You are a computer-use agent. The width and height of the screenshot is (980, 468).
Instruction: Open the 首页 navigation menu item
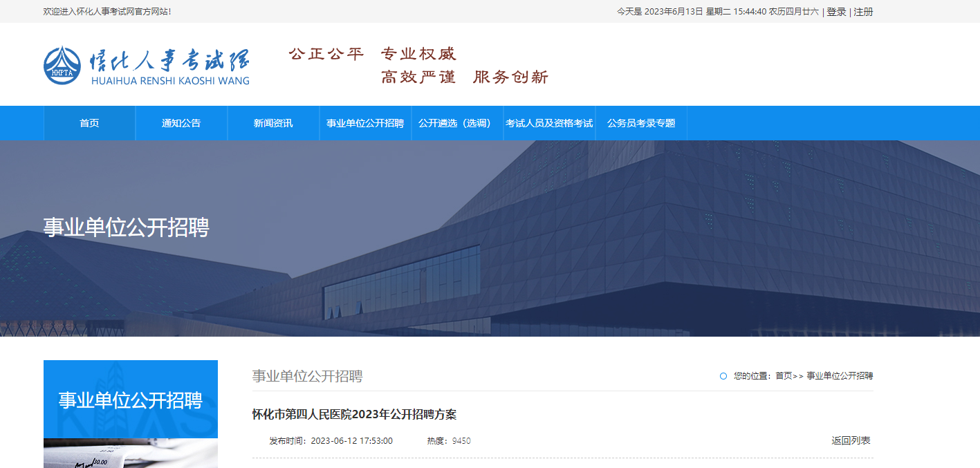coord(89,123)
